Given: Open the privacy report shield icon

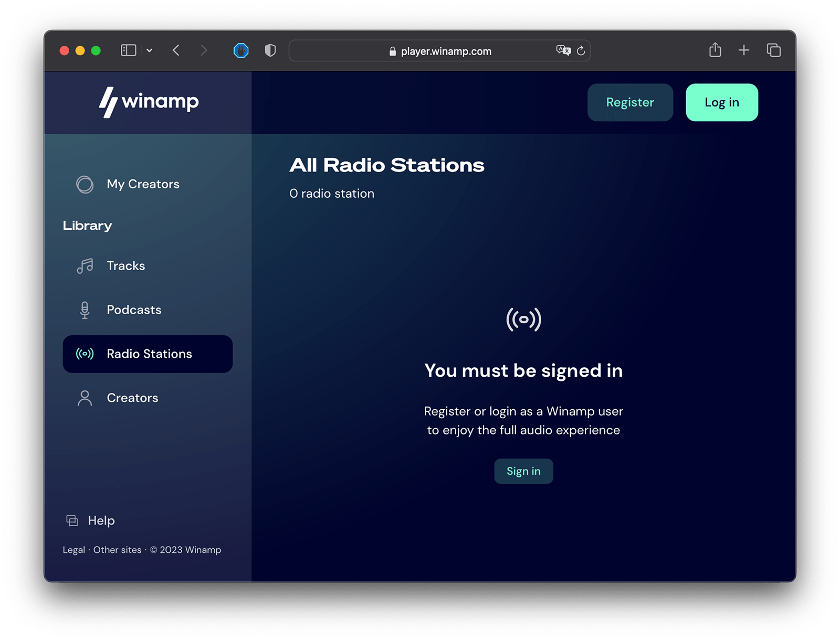Looking at the screenshot, I should (x=270, y=50).
